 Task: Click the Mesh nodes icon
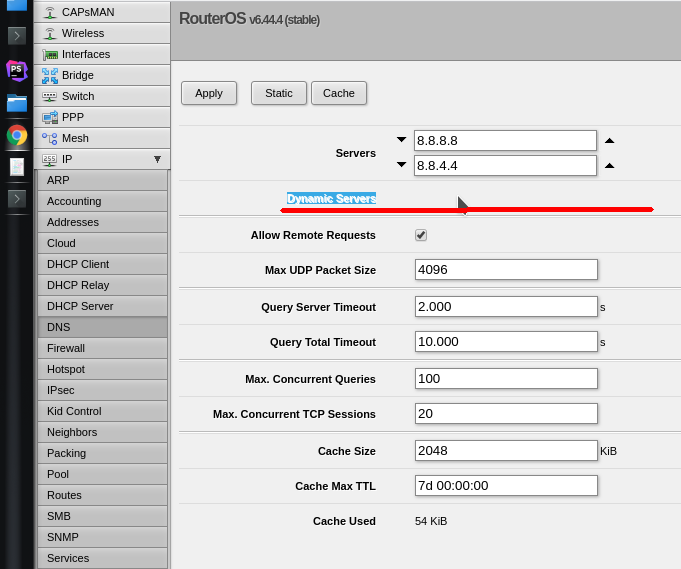tap(50, 139)
